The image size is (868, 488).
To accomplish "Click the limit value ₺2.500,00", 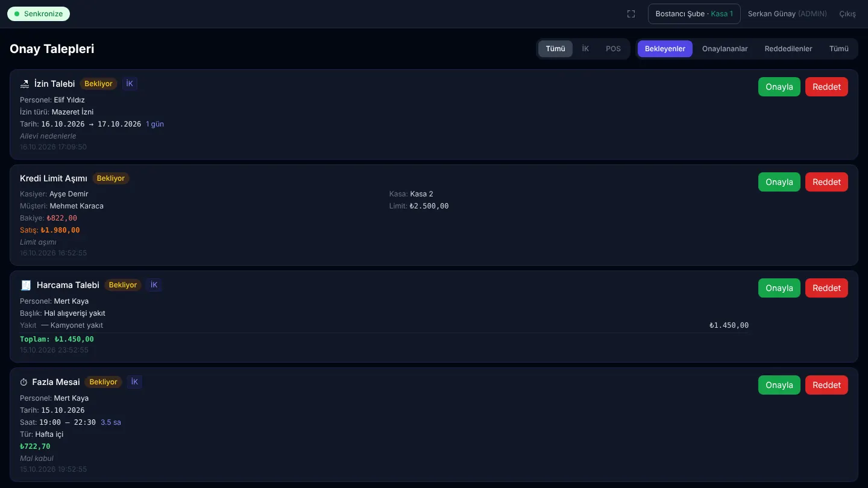I will pyautogui.click(x=429, y=206).
